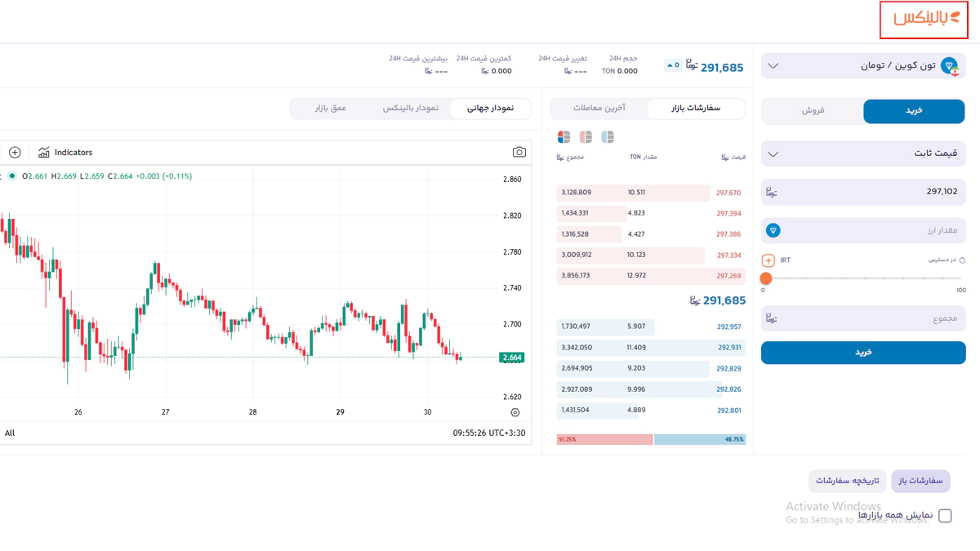980x551 pixels.
Task: Open chart settings gear icon
Action: (x=514, y=413)
